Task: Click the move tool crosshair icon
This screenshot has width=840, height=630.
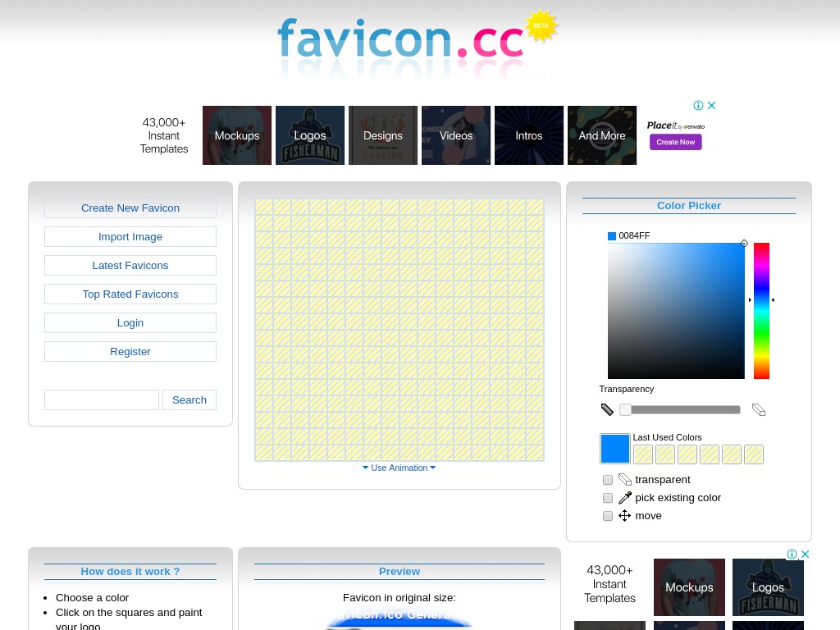Action: [x=624, y=515]
